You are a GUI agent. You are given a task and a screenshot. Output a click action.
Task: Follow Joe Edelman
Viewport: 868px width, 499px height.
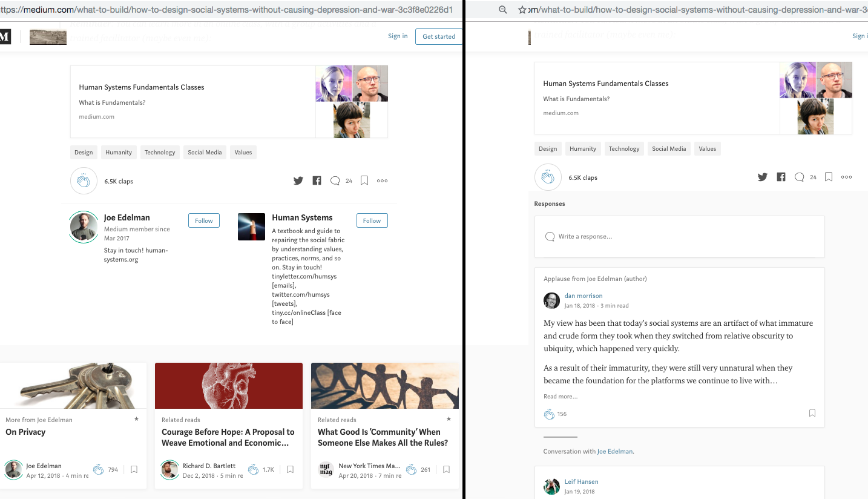click(x=204, y=220)
